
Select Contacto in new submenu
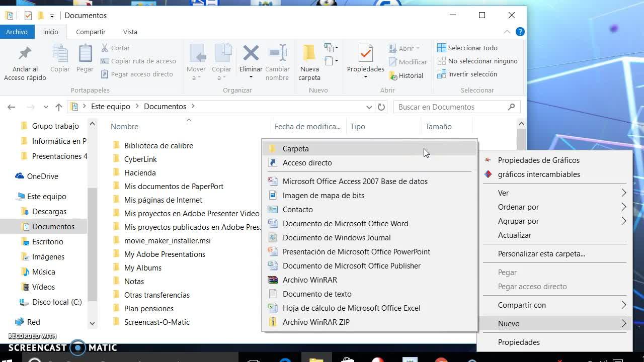(369, 209)
